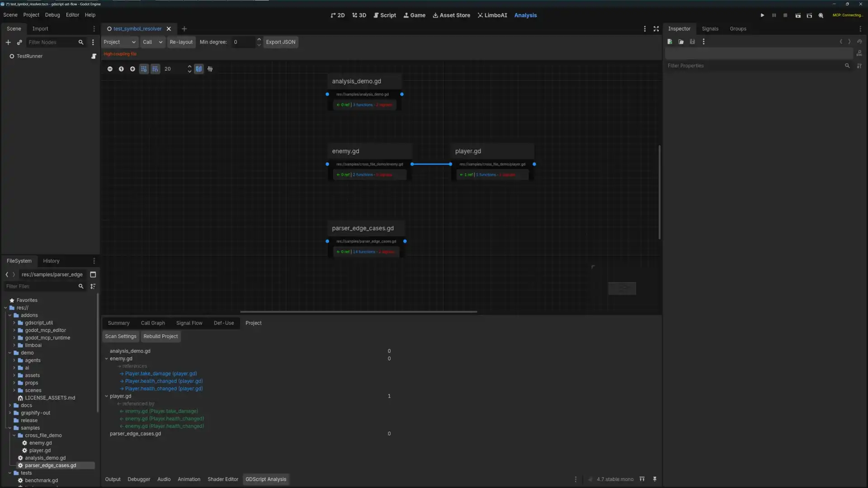Viewport: 868px width, 488px height.
Task: Toggle grid visibility in graph editor
Action: (x=144, y=69)
